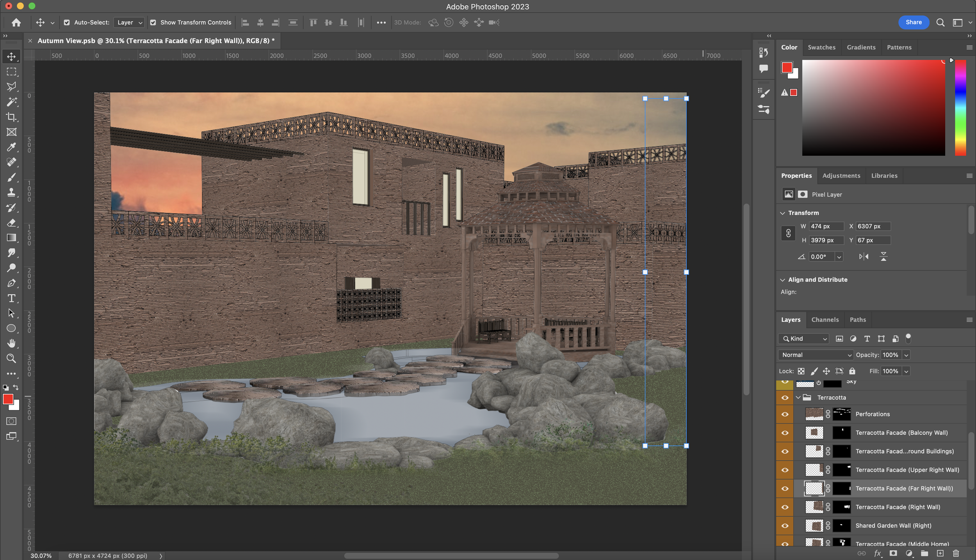The image size is (976, 560).
Task: Select the Horizontal Type tool
Action: click(11, 298)
